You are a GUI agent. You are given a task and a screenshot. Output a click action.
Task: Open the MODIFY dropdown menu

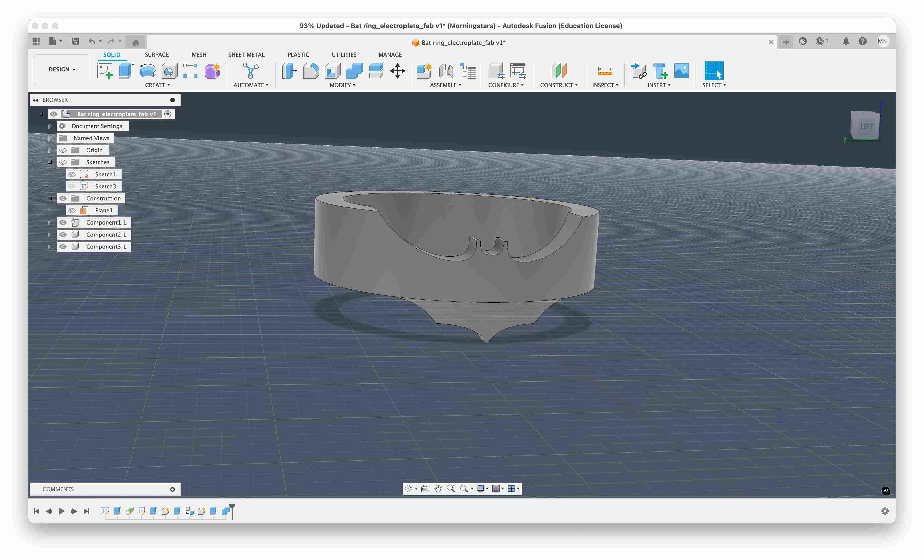[x=342, y=85]
